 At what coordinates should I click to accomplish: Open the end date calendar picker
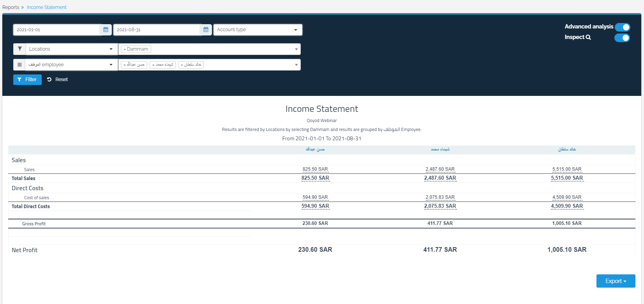coord(206,30)
